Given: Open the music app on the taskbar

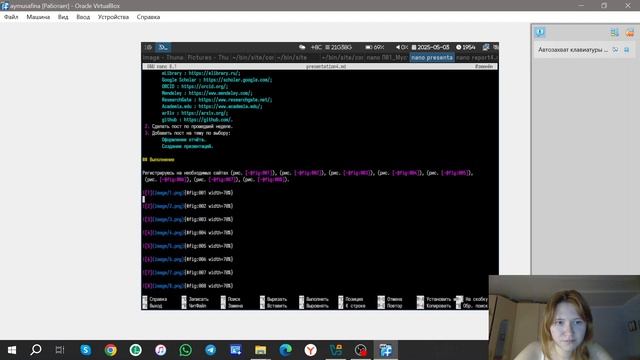Looking at the screenshot, I should 160,350.
